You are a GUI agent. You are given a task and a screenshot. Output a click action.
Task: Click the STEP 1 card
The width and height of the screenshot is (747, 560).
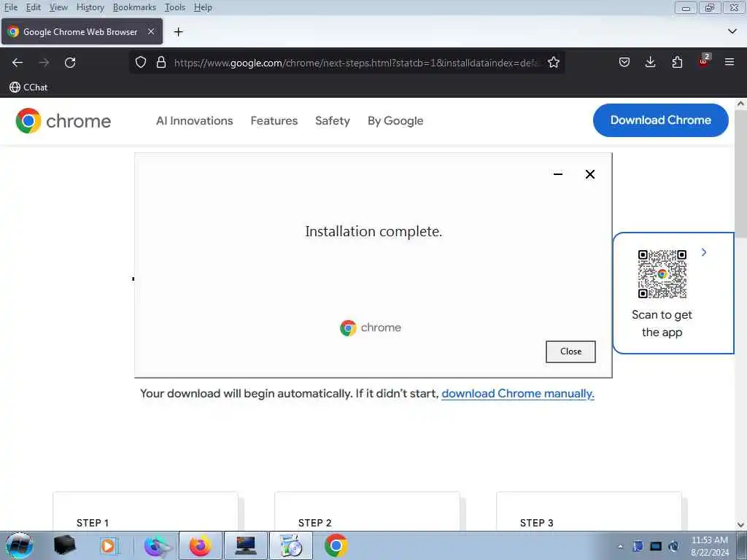click(x=145, y=511)
